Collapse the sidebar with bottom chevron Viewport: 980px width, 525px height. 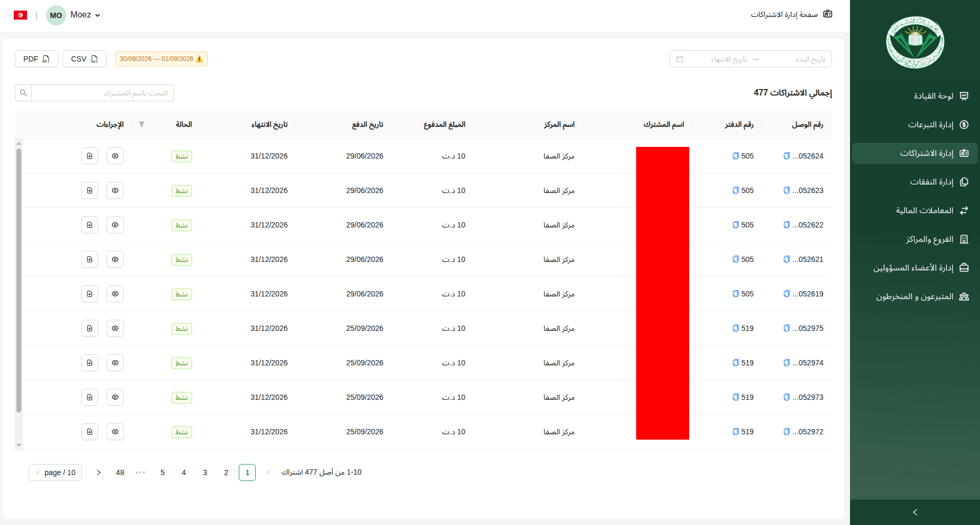pyautogui.click(x=915, y=512)
